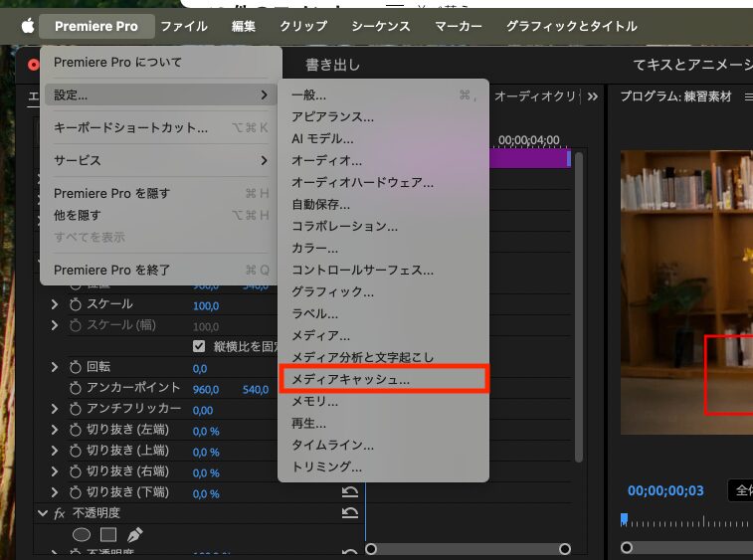The width and height of the screenshot is (753, 560).
Task: Expand 切り抜き (下端) property
Action: pyautogui.click(x=55, y=492)
